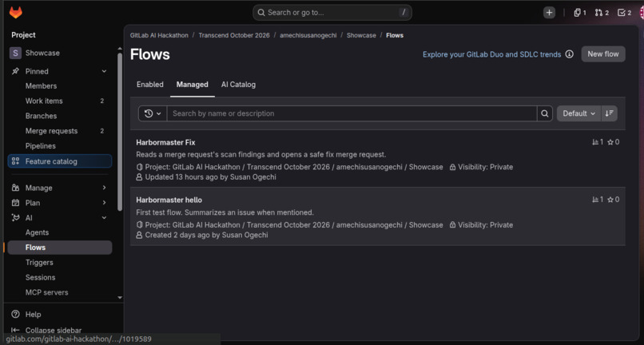Click the search magnifier in top search bar
Viewport: 644px width, 345px height.
(261, 13)
